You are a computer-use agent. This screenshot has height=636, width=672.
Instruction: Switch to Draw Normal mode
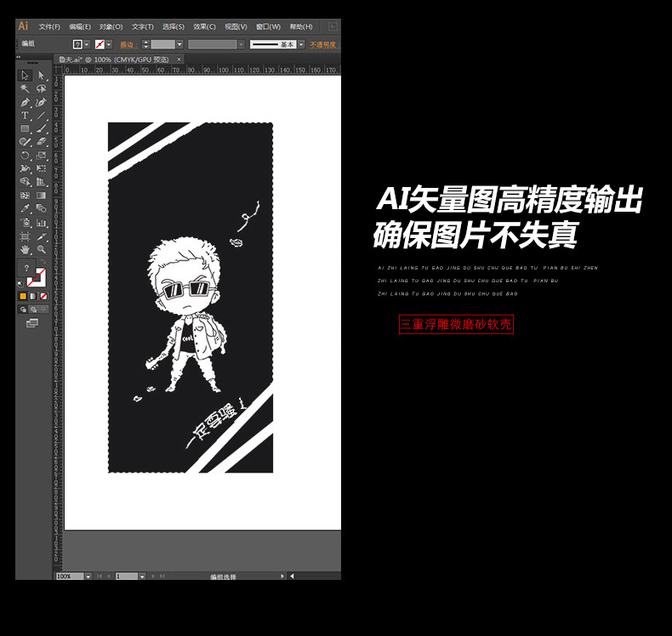coord(23,309)
